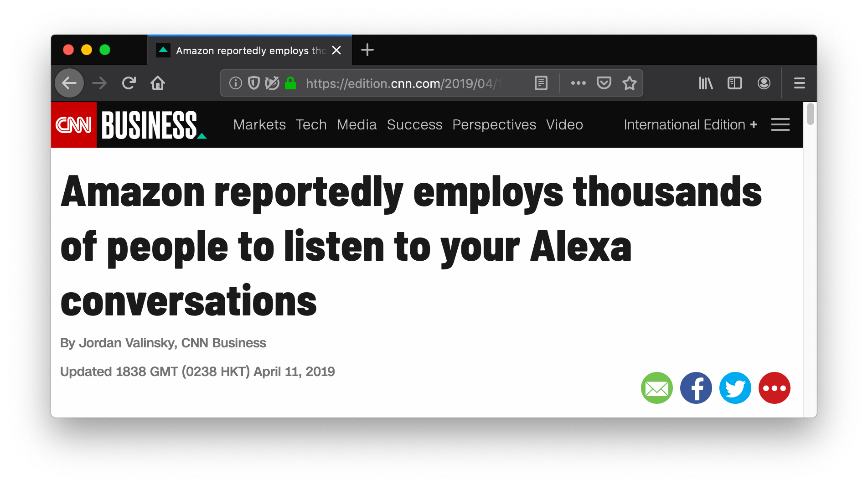
Task: Open the Success section
Action: tap(414, 124)
